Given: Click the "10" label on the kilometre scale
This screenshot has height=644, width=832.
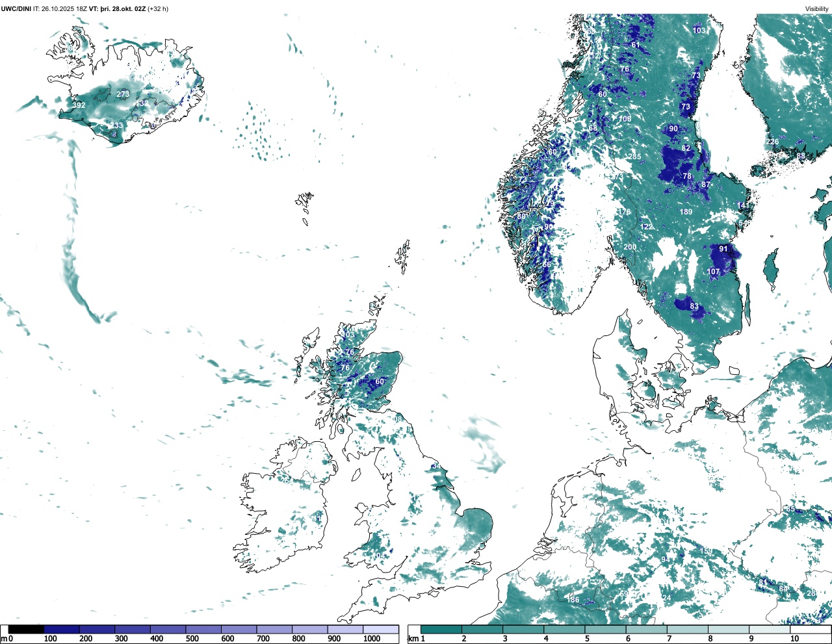Looking at the screenshot, I should (794, 639).
